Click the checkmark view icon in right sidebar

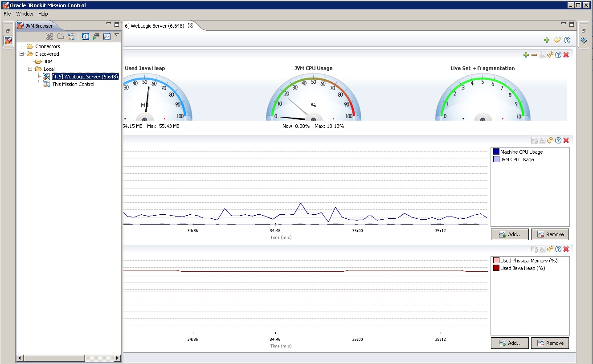coord(584,41)
